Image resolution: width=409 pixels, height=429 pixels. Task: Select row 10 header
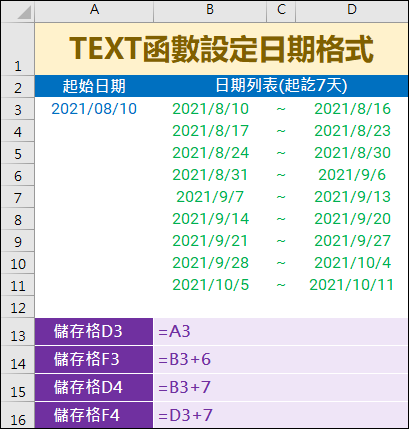click(x=18, y=263)
